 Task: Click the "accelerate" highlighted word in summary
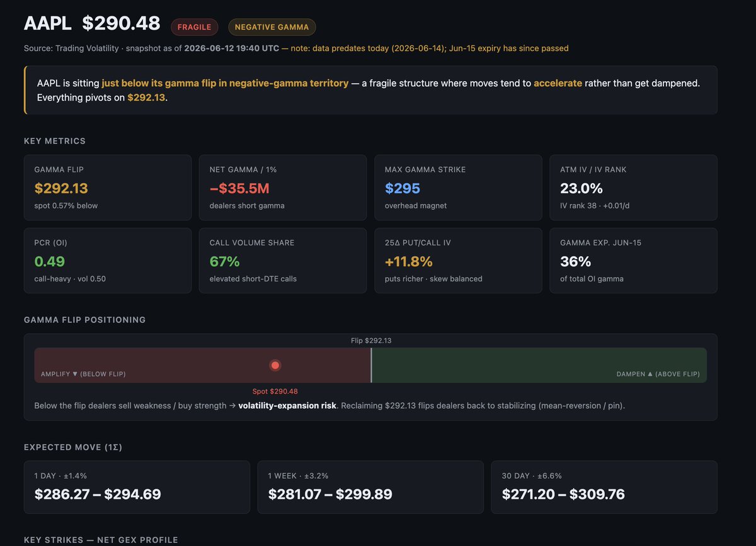point(558,83)
